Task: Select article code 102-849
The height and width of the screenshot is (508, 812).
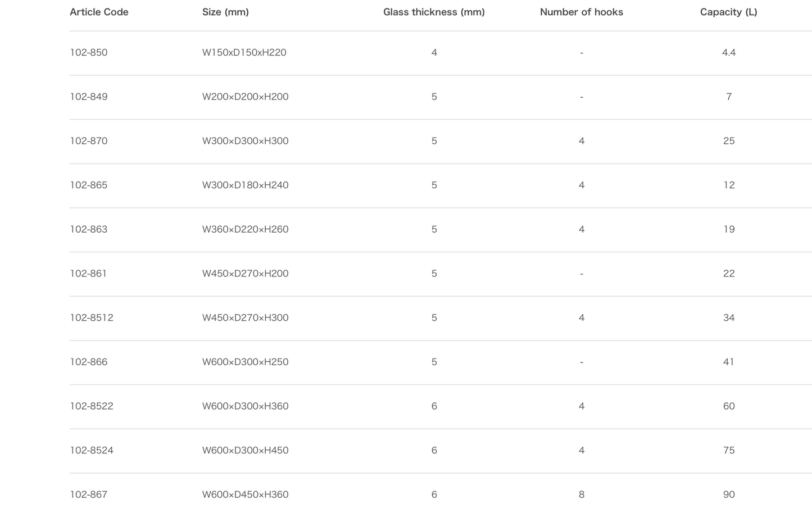Action: click(x=89, y=97)
